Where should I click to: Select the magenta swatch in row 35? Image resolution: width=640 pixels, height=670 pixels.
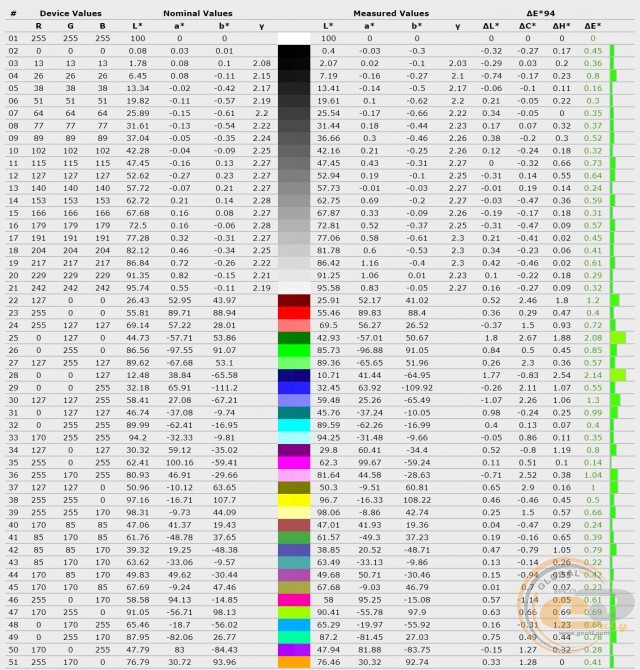pyautogui.click(x=294, y=463)
